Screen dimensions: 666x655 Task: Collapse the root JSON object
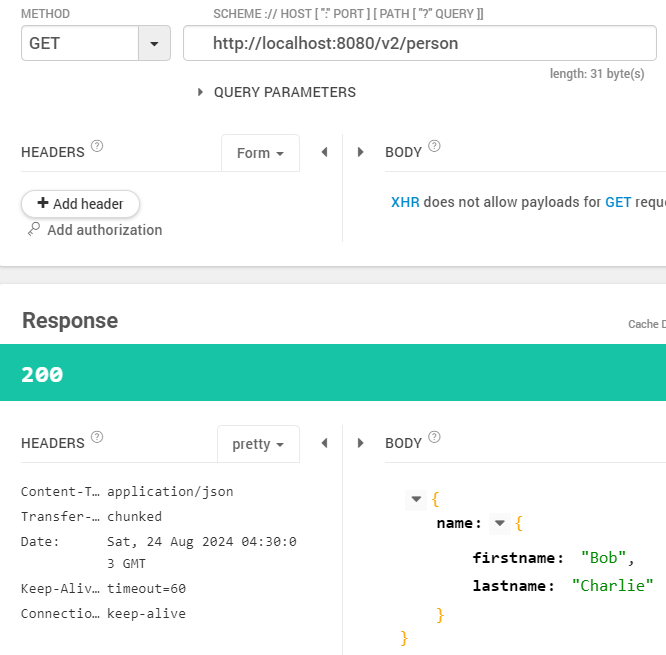416,499
